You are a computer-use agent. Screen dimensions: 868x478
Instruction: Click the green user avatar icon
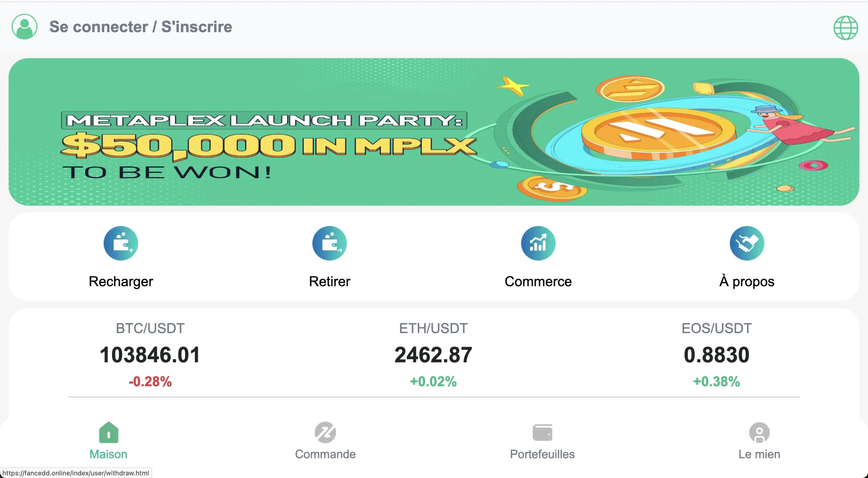pos(24,27)
